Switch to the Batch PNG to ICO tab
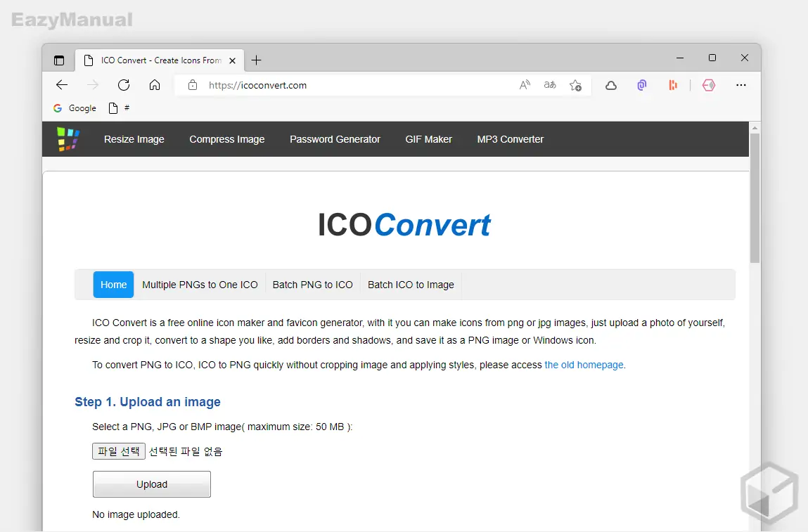 click(312, 285)
